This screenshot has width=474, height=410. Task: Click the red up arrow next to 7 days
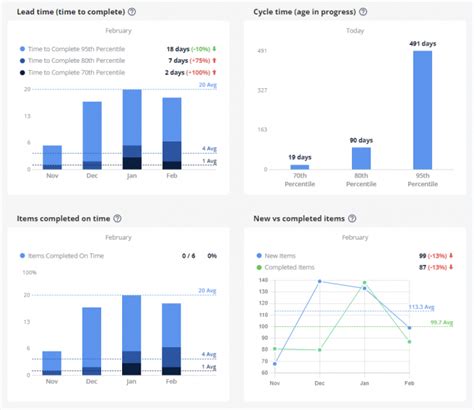click(214, 60)
